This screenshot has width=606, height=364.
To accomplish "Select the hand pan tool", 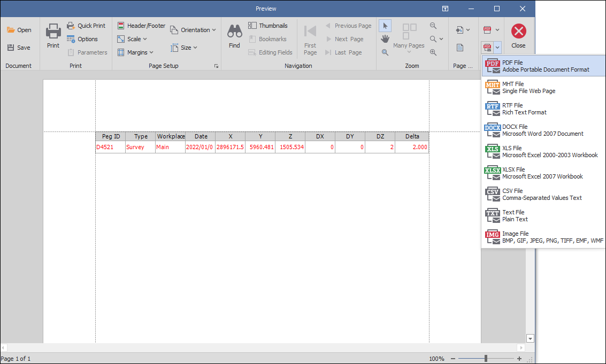I will (x=385, y=39).
